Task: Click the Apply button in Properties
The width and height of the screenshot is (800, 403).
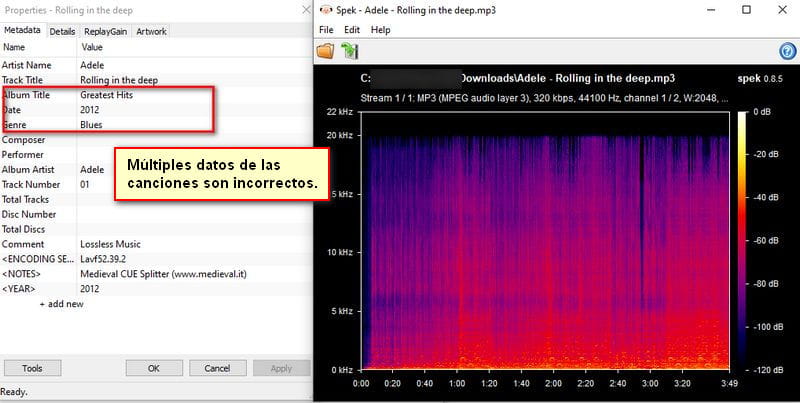Action: [x=281, y=368]
